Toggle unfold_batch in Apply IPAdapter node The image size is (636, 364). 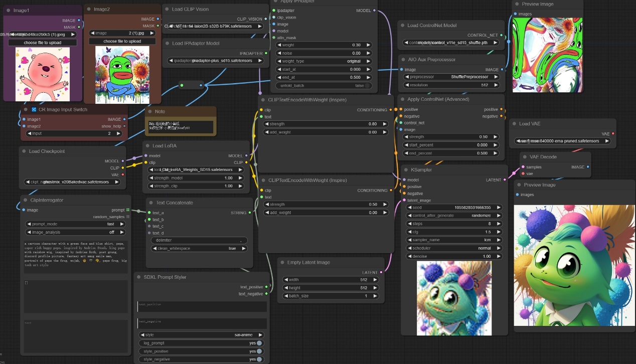point(368,86)
